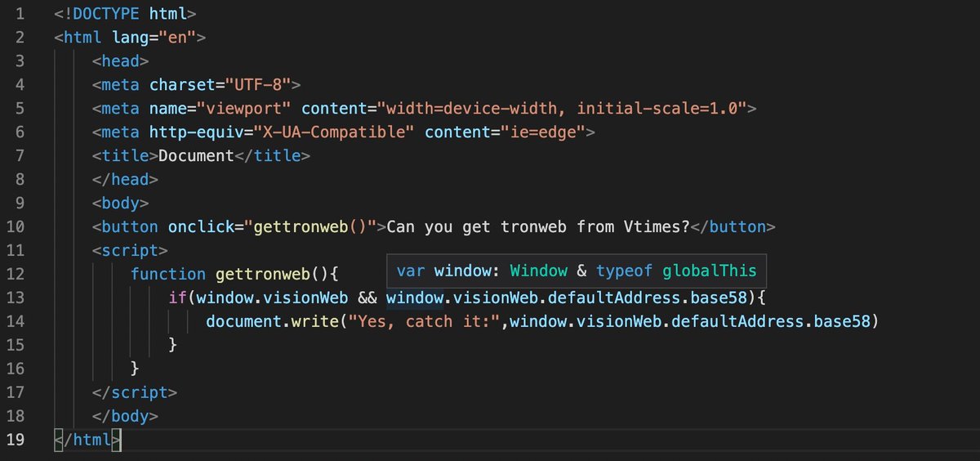This screenshot has width=980, height=461.
Task: Click the closing </head> tag
Action: point(125,179)
